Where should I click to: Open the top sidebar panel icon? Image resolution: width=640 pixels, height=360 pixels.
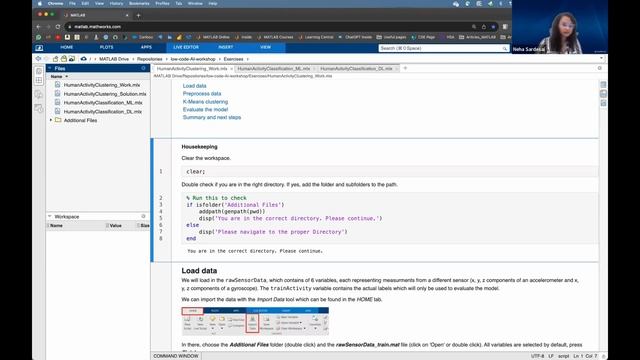pos(39,71)
